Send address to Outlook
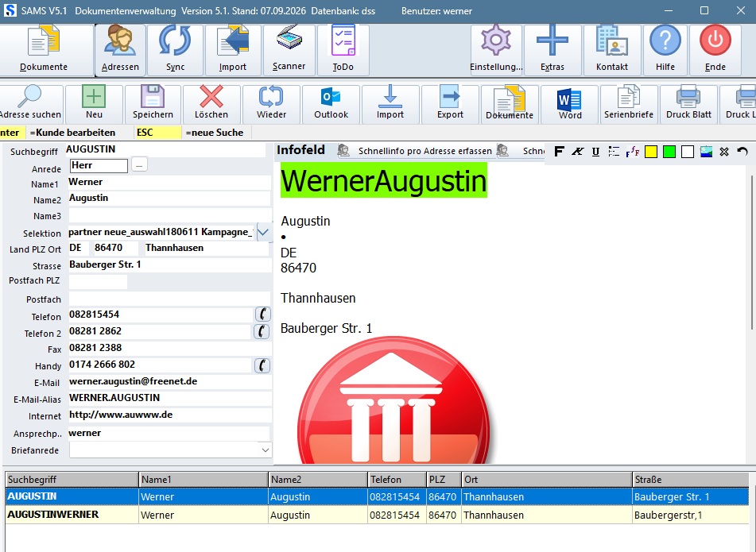Viewport: 756px width, 552px height. click(331, 103)
